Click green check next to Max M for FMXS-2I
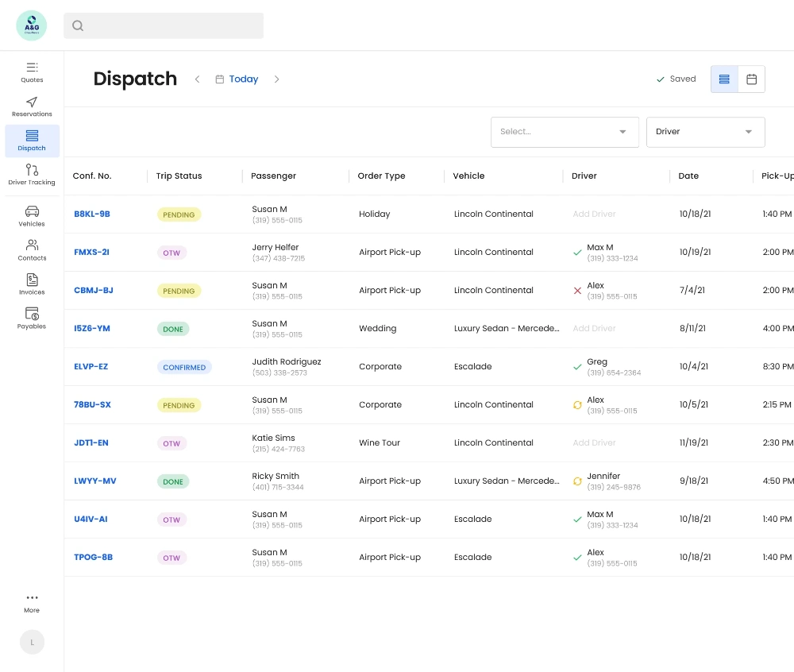 tap(577, 252)
